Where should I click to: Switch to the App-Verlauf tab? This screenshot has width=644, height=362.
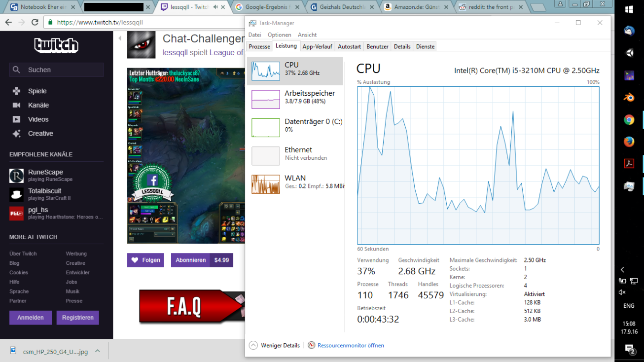pyautogui.click(x=318, y=46)
